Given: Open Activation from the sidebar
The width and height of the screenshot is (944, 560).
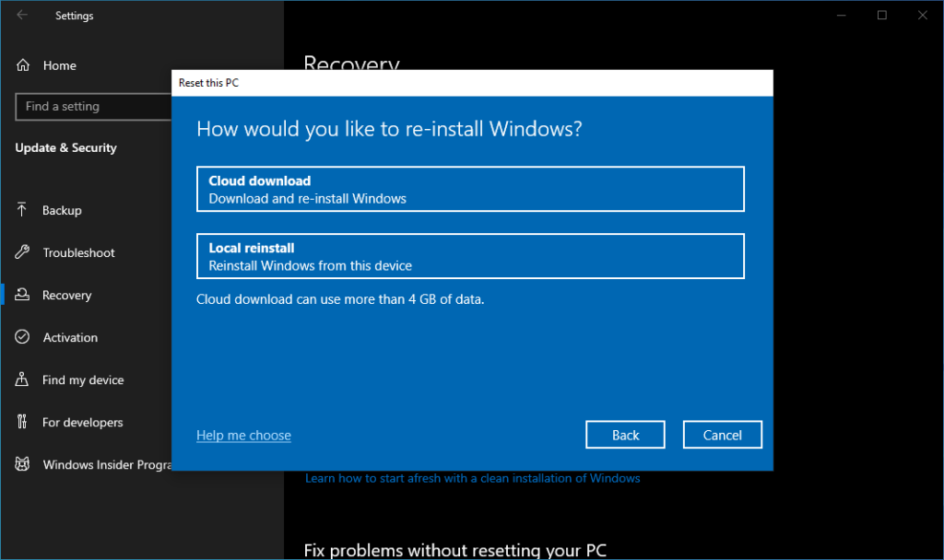Looking at the screenshot, I should pyautogui.click(x=20, y=337).
